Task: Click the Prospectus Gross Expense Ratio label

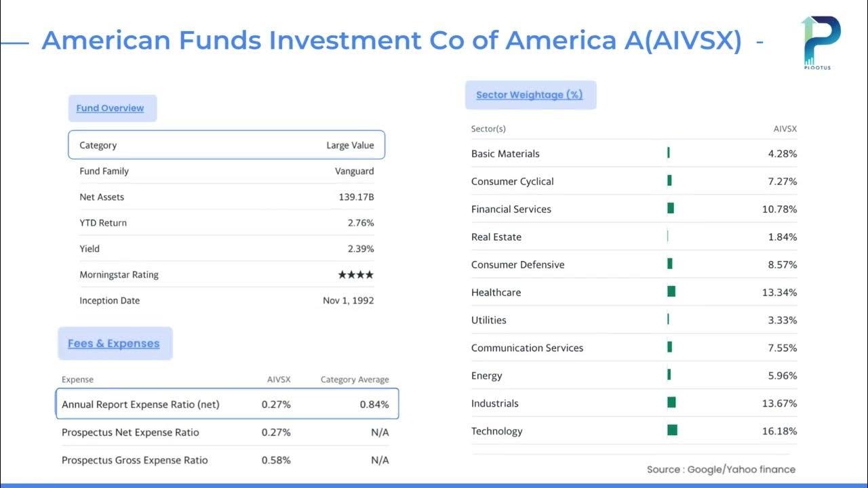Action: (135, 460)
